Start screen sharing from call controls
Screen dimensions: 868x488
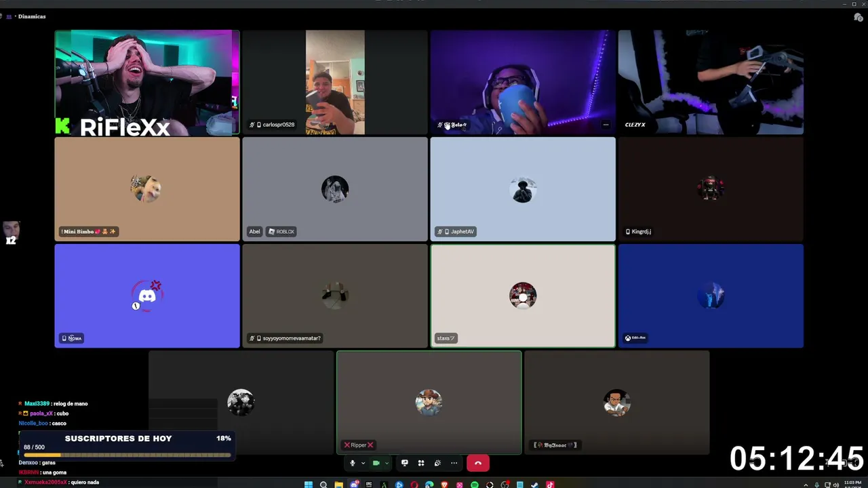coord(405,463)
